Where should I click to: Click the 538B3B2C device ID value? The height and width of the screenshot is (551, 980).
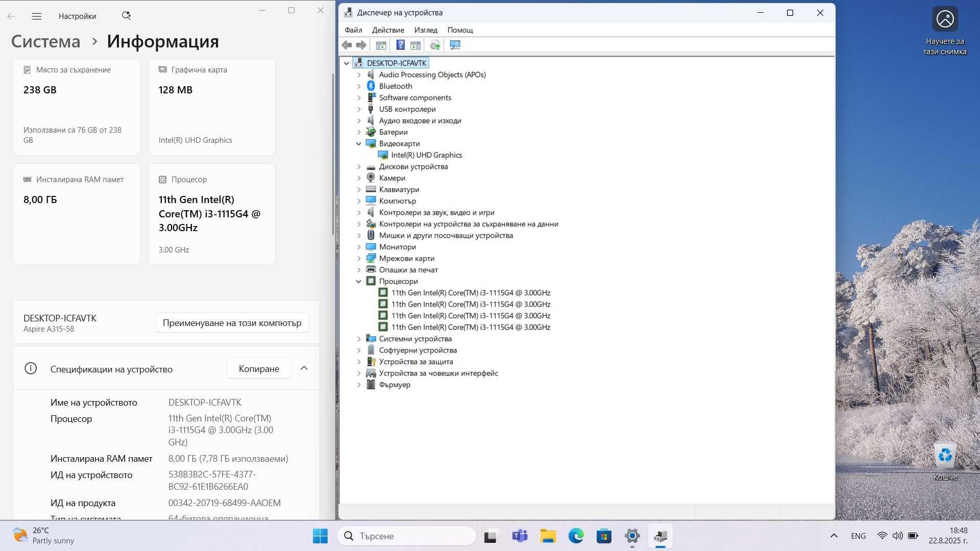pos(212,481)
